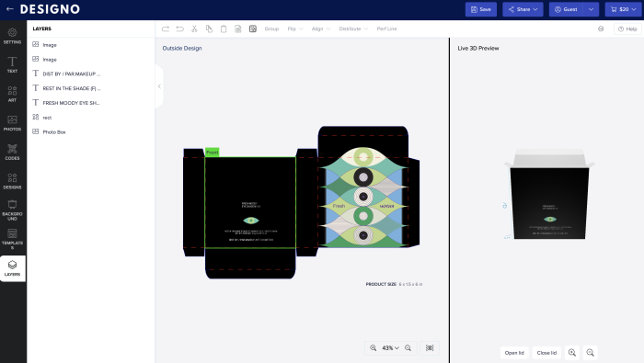This screenshot has width=644, height=363.
Task: Click the DESIGNO logo
Action: 50,9
